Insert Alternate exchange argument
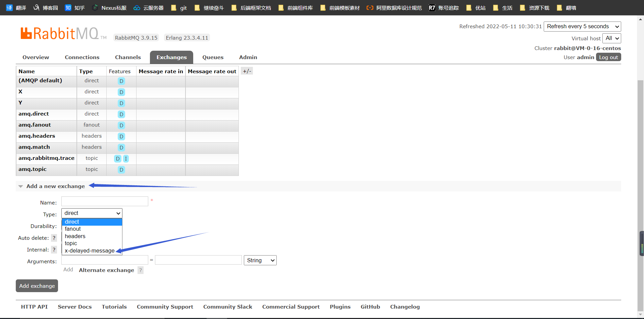This screenshot has height=319, width=644. point(106,270)
